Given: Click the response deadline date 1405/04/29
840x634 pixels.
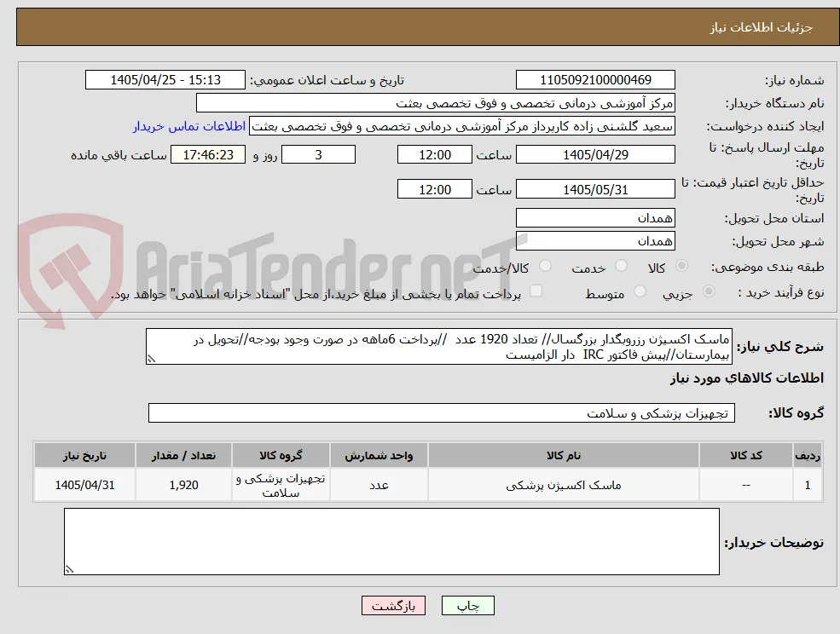Looking at the screenshot, I should pyautogui.click(x=595, y=155).
